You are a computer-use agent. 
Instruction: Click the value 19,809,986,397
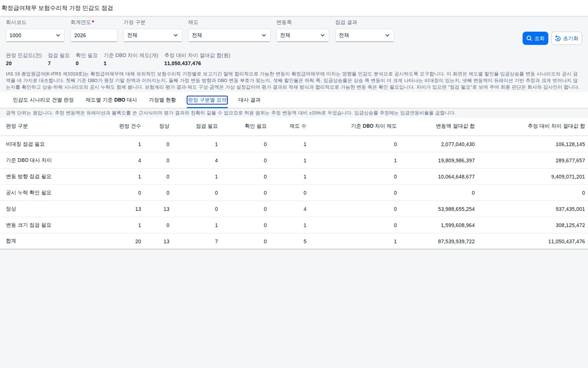pyautogui.click(x=456, y=160)
